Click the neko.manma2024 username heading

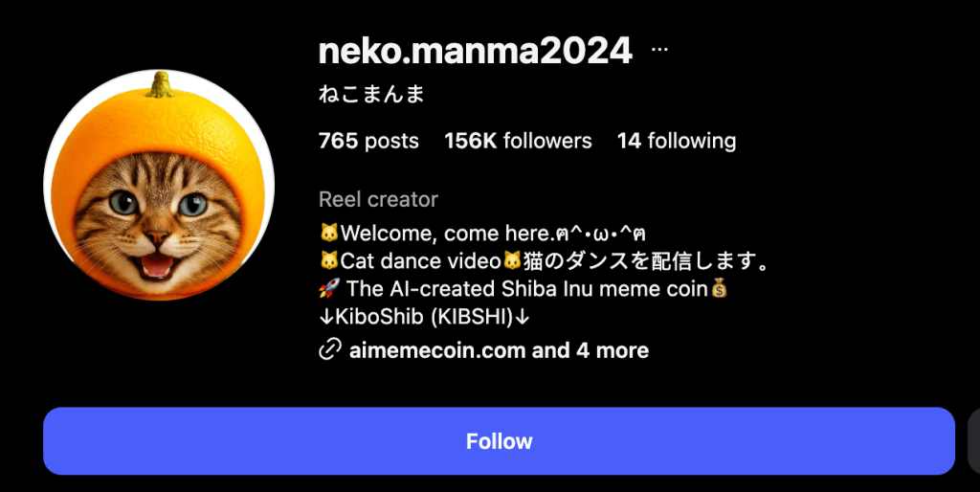[x=476, y=51]
